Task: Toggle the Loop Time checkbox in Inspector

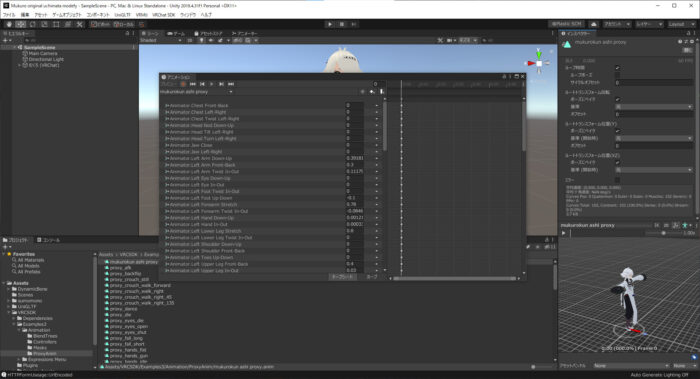Action: 617,68
